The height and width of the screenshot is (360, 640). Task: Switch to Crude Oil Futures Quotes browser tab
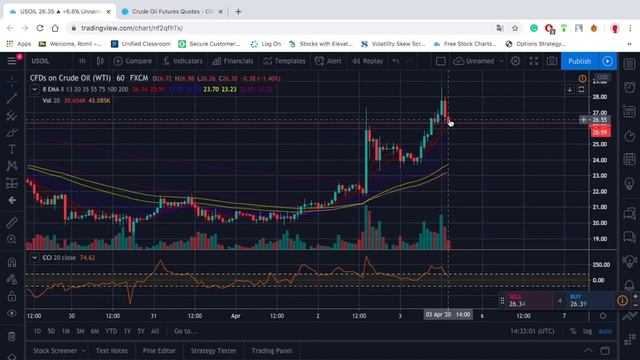tap(172, 11)
